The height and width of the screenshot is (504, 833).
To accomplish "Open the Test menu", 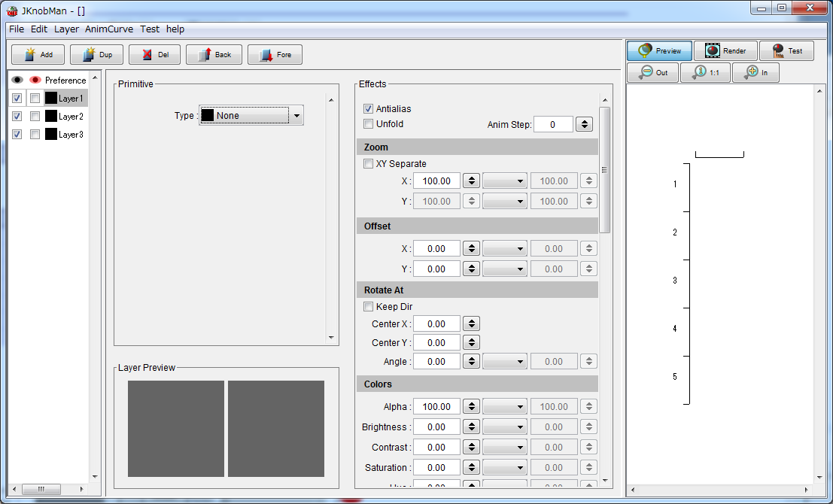I will pos(149,29).
